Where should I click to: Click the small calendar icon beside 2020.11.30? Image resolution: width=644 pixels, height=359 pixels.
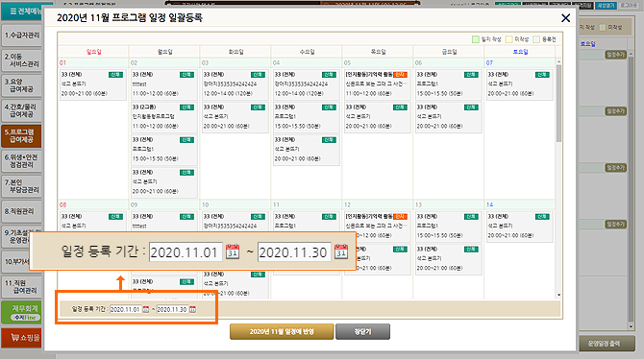192,309
